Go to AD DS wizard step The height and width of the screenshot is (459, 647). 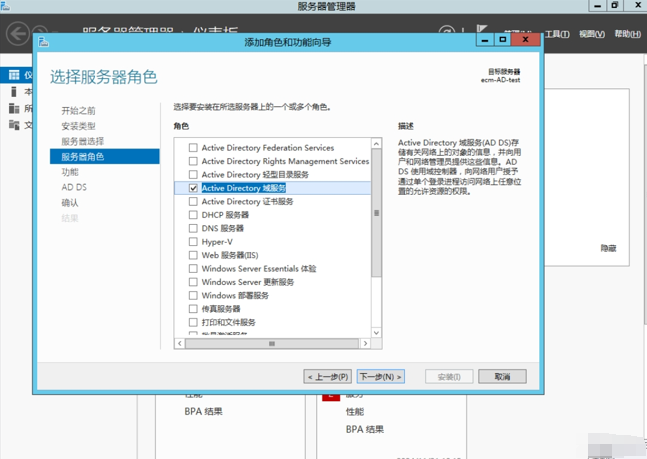click(x=74, y=187)
